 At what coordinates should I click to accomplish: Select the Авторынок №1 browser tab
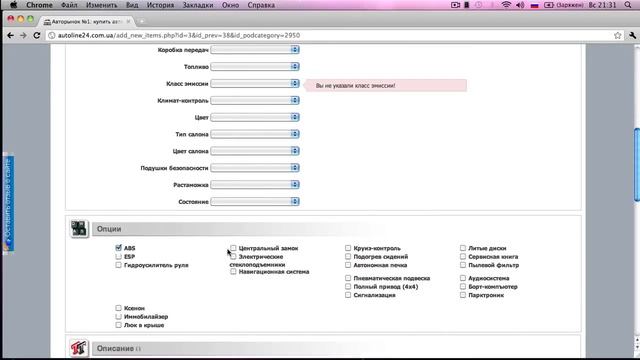pos(87,21)
